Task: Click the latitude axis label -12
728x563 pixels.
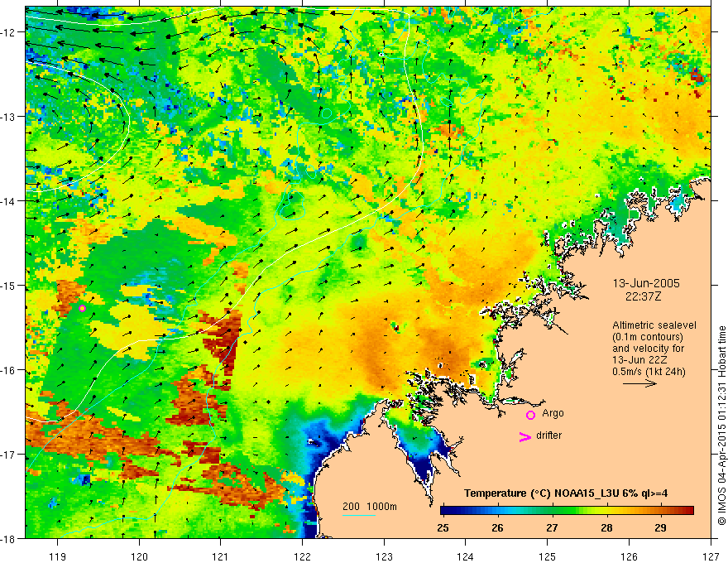Action: 9,32
